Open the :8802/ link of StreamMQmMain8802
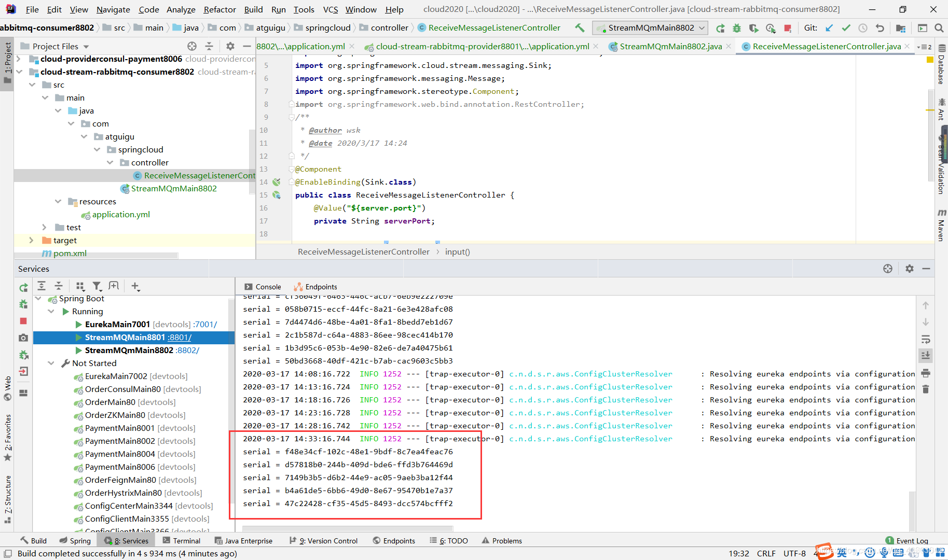Screen dimensions: 948x560 tap(187, 351)
